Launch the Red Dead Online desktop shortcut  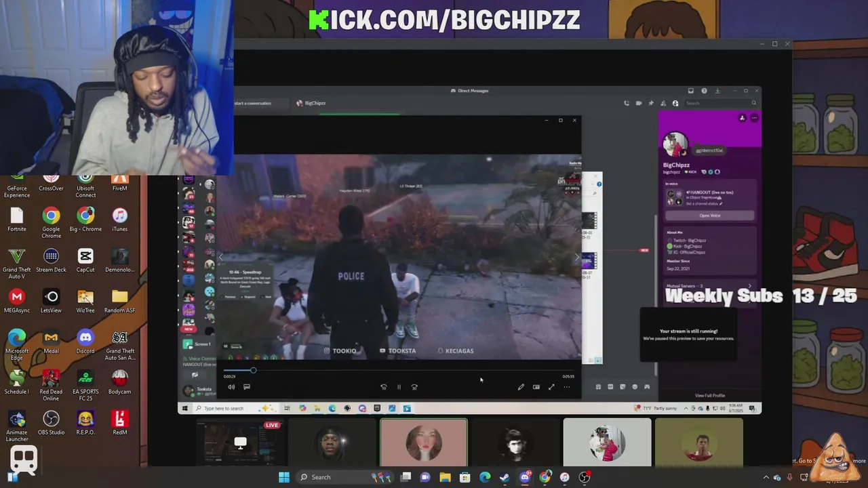point(51,386)
